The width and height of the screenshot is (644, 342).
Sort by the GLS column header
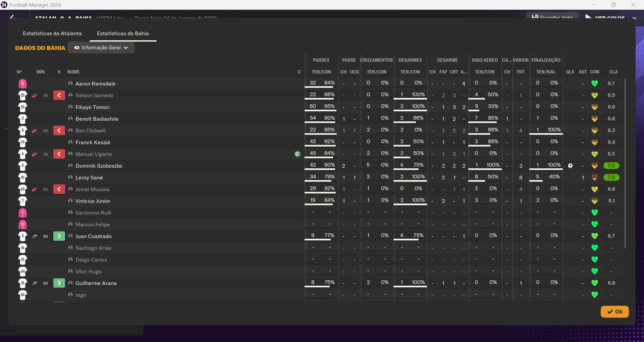click(570, 72)
